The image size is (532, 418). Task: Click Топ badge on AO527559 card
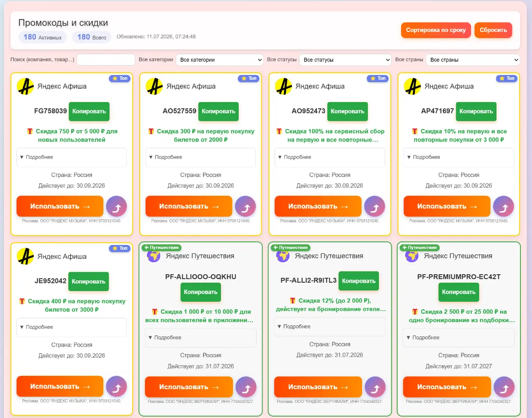[x=249, y=79]
